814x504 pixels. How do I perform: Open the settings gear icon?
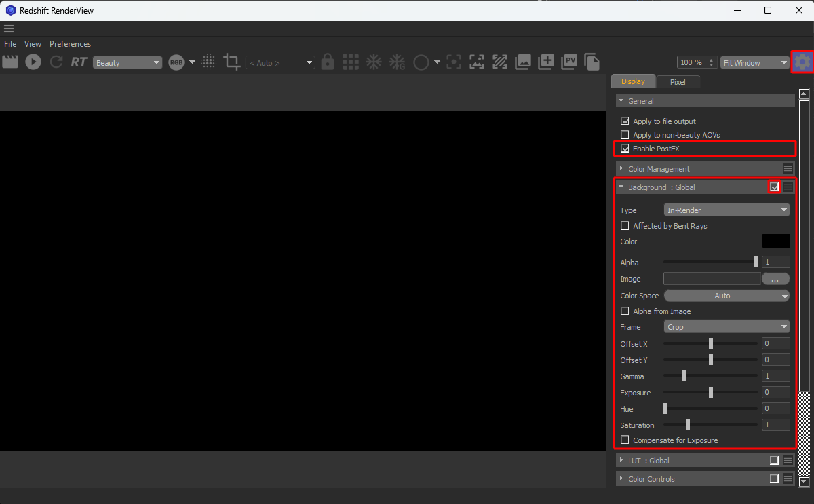(x=802, y=62)
